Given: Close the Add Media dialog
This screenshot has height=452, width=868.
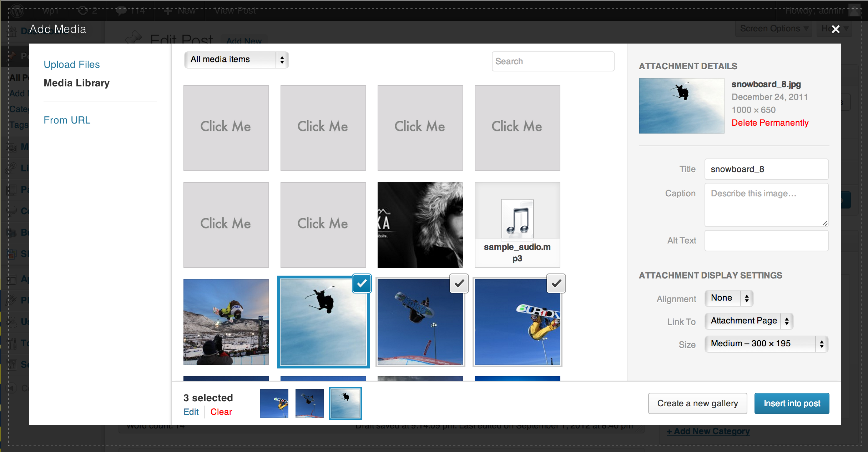Looking at the screenshot, I should tap(836, 29).
